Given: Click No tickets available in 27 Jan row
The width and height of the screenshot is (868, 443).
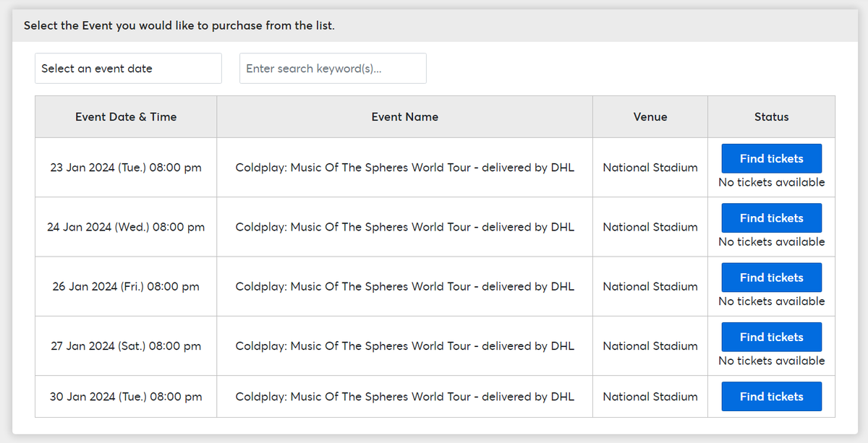Looking at the screenshot, I should (x=771, y=361).
